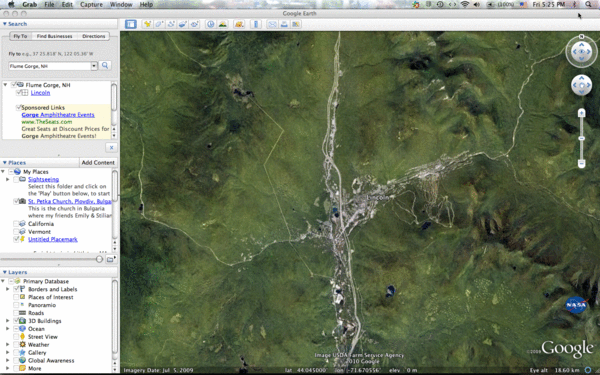The height and width of the screenshot is (375, 600).
Task: Uncheck the Lincoln result checkbox
Action: pyautogui.click(x=18, y=93)
